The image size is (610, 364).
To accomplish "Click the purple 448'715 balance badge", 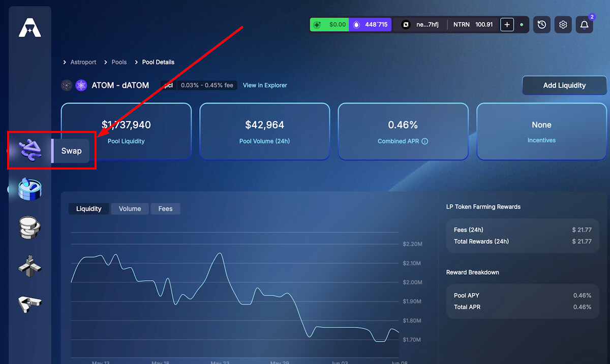I will click(x=370, y=24).
